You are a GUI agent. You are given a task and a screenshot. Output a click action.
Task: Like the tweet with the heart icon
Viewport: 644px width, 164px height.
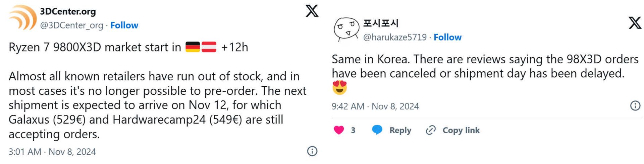[339, 130]
